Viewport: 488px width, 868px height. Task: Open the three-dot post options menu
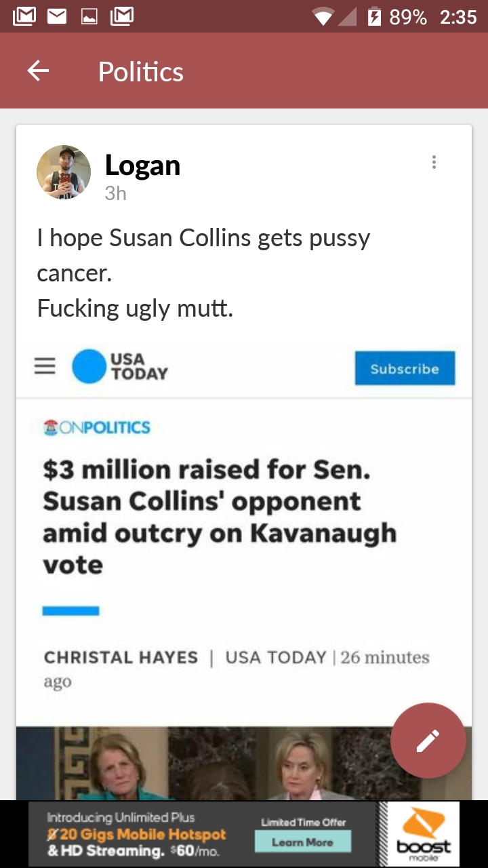[x=434, y=162]
